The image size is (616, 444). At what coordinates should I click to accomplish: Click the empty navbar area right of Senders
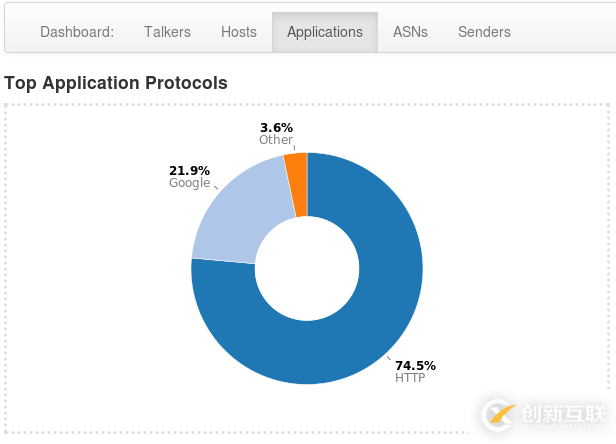pos(560,32)
